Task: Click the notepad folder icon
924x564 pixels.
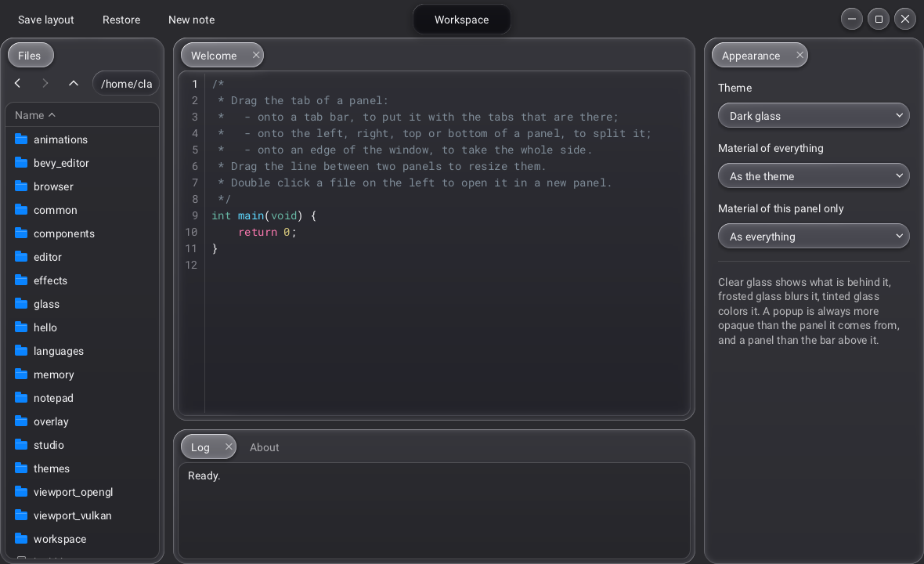Action: click(21, 398)
